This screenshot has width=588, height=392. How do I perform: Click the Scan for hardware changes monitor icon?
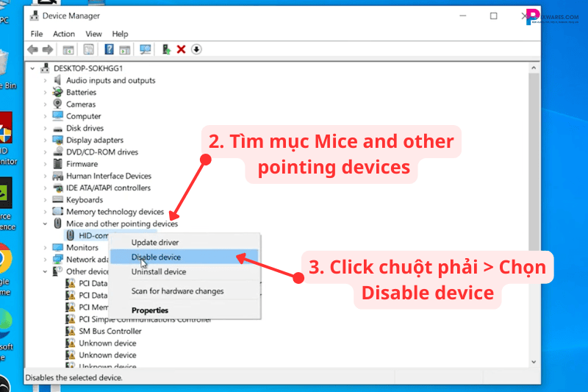click(x=145, y=49)
